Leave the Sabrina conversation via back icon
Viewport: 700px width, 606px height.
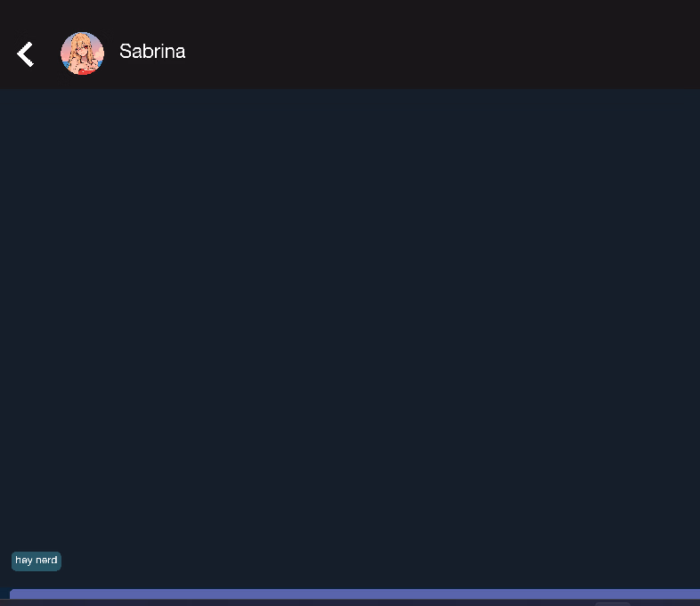coord(26,54)
